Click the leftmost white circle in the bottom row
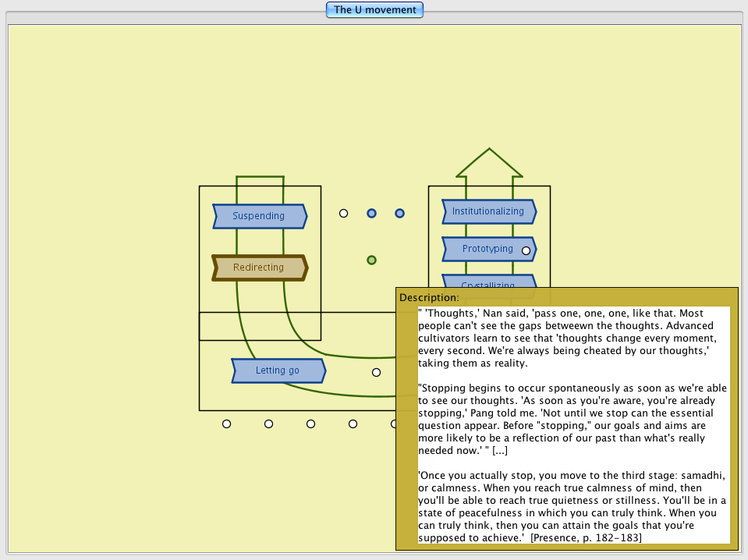 point(226,424)
